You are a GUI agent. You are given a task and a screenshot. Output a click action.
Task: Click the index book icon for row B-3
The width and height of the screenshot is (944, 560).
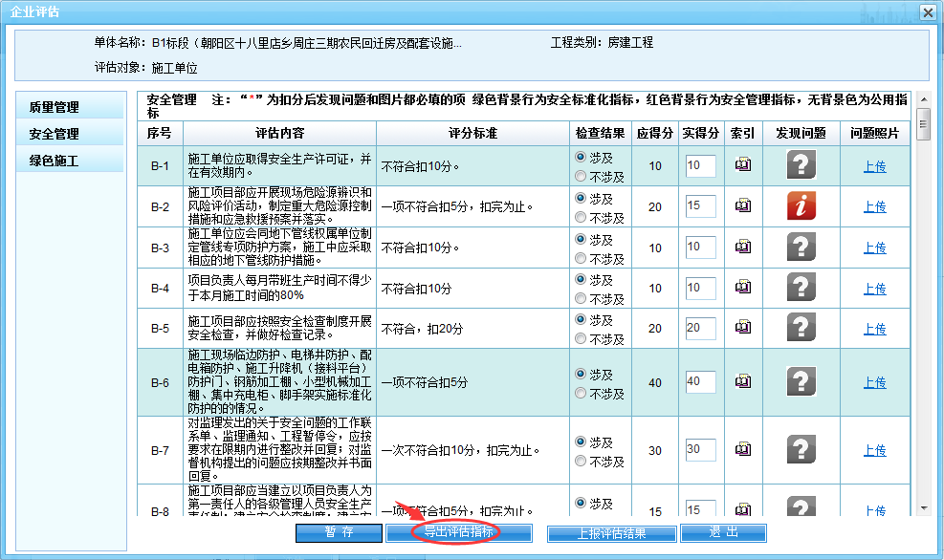click(x=742, y=248)
